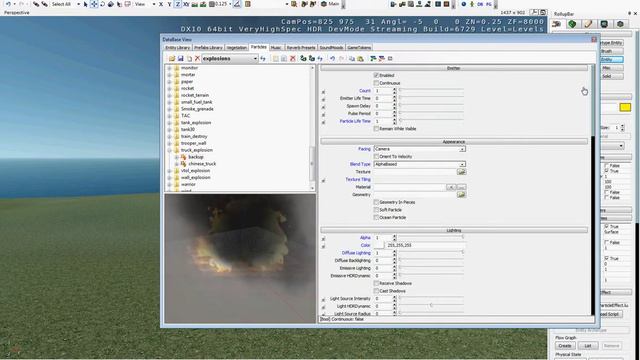Browse for Geometry file (folder button)

[461, 195]
